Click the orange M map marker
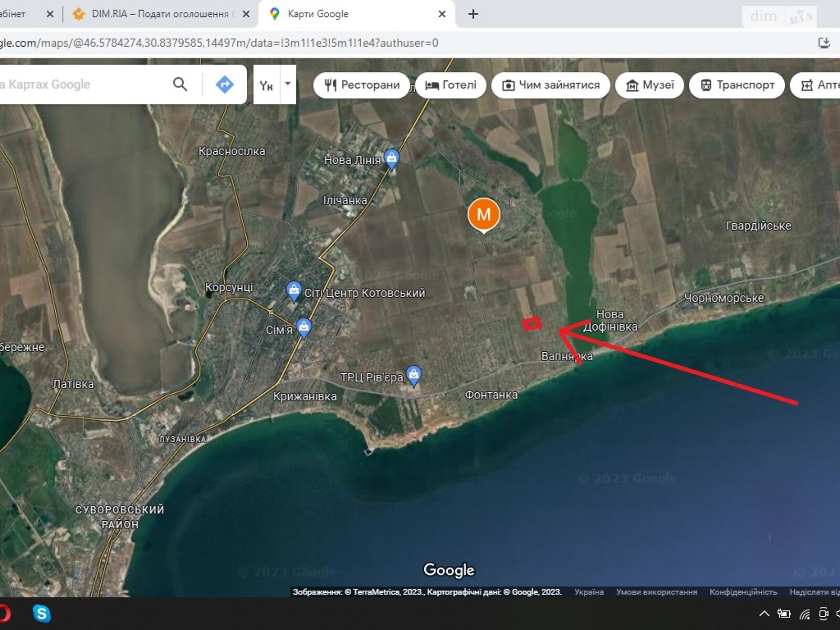The image size is (840, 630). click(484, 215)
